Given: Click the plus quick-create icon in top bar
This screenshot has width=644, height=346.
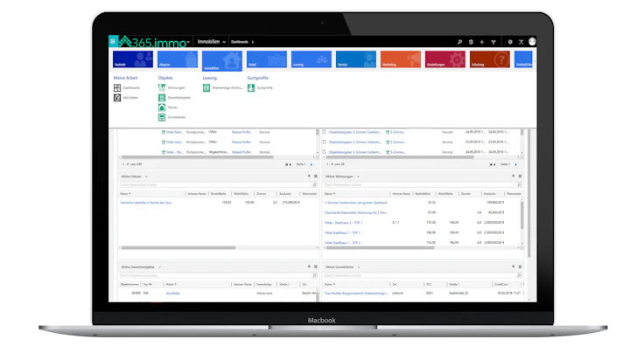Looking at the screenshot, I should (x=482, y=42).
